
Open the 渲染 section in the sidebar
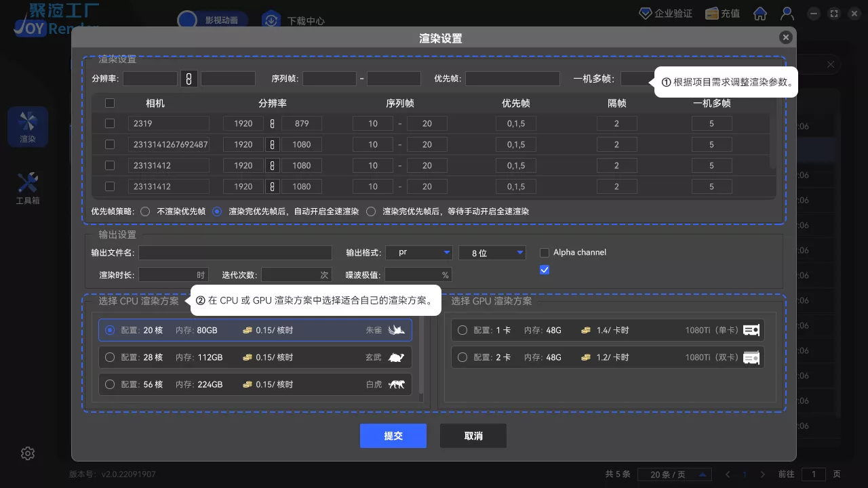(28, 127)
